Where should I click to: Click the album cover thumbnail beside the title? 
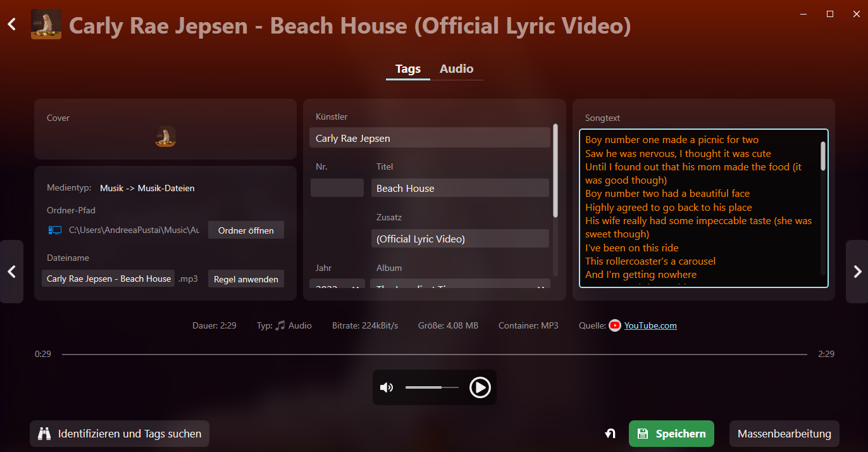tap(46, 24)
